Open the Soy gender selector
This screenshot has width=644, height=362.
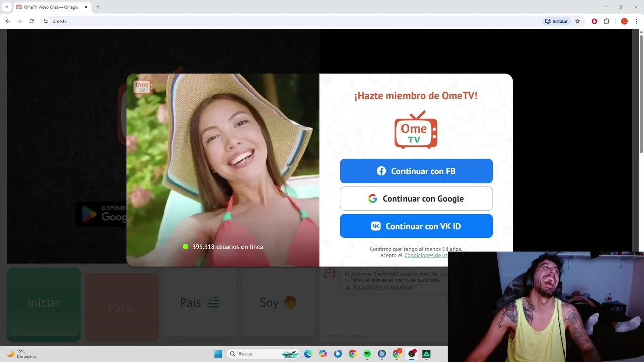[x=278, y=303]
